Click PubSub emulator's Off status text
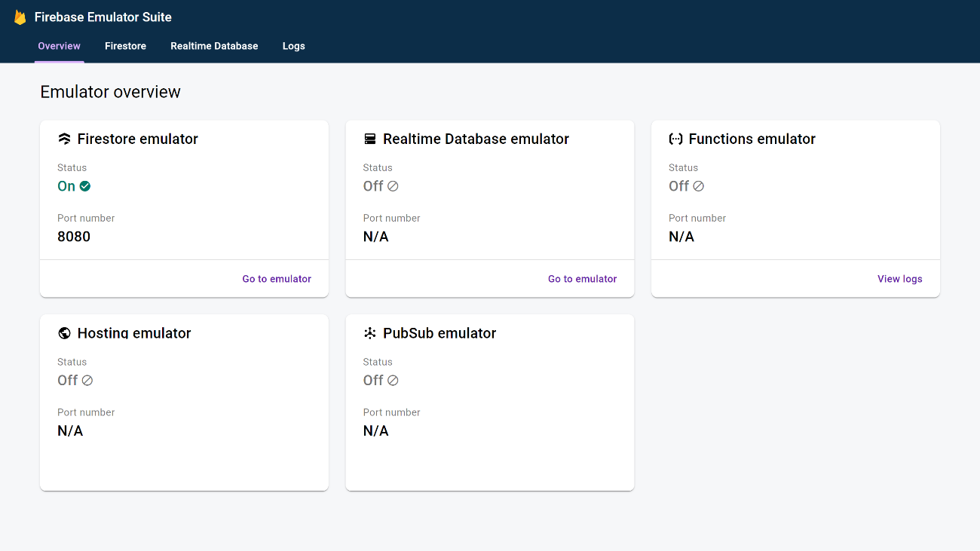Viewport: 980px width, 551px height. point(373,381)
